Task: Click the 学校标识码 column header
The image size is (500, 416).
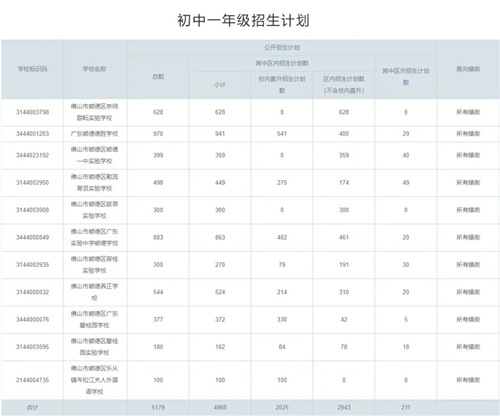Action: tap(32, 69)
